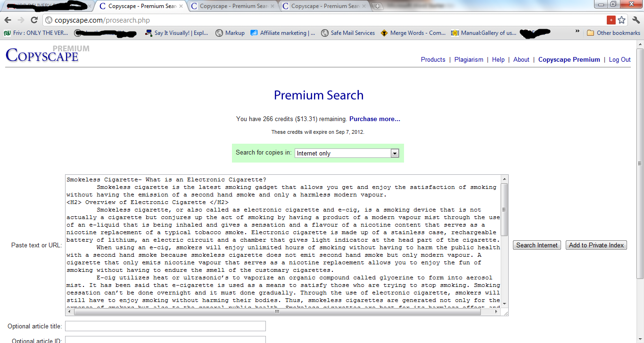
Task: Click the text box's horizontal scrollbar thumb
Action: pyautogui.click(x=277, y=312)
